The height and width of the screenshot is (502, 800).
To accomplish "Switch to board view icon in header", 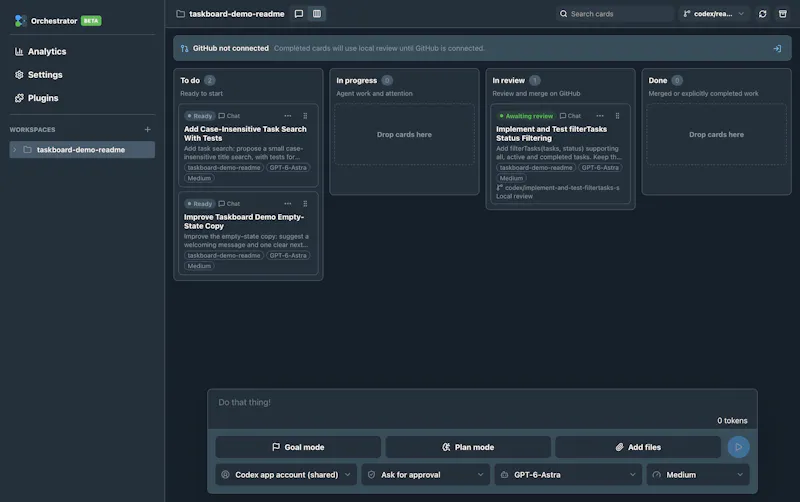I will tap(317, 14).
